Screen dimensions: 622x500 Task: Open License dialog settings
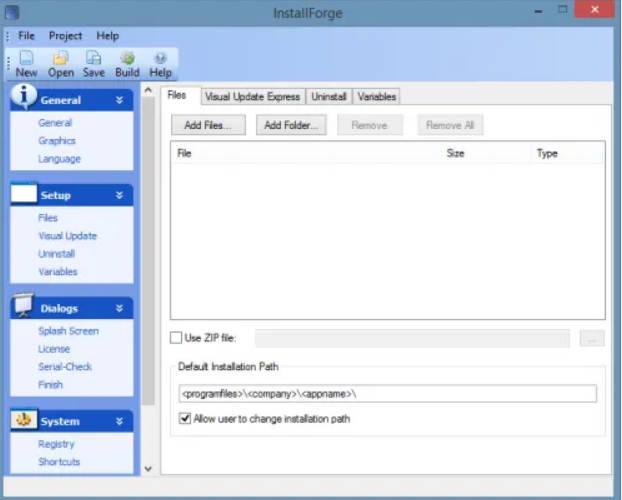coord(54,349)
